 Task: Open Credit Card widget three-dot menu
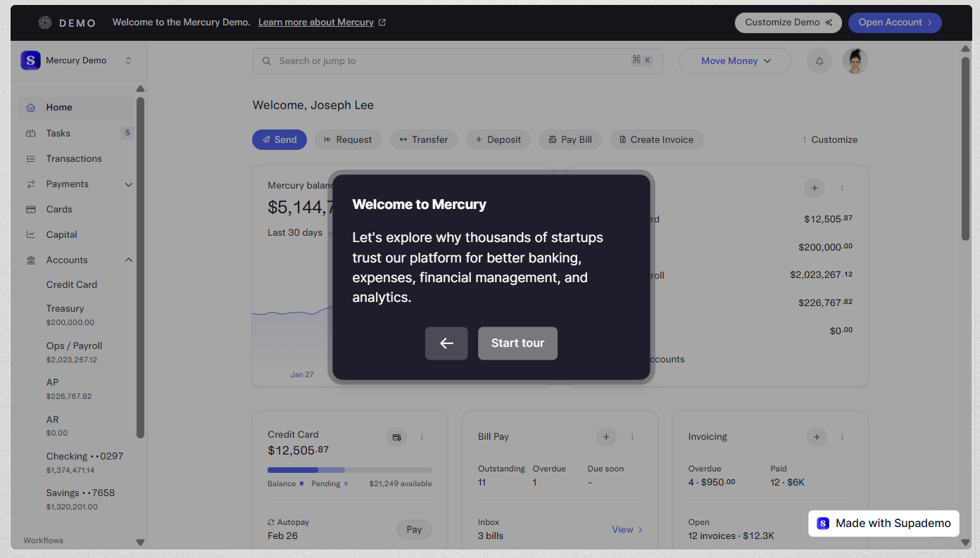tap(422, 437)
